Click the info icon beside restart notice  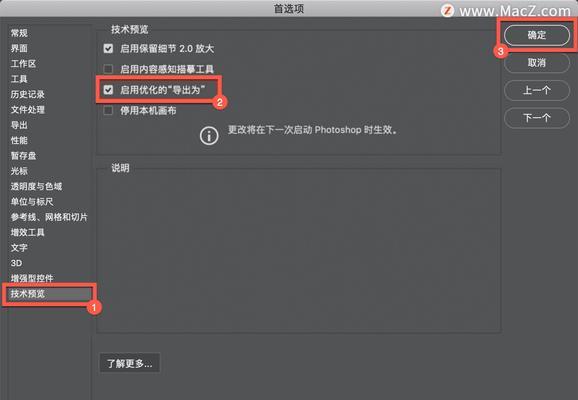pos(209,136)
